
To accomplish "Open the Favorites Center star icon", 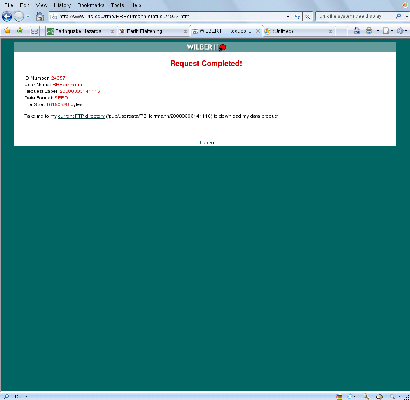I will click(7, 31).
